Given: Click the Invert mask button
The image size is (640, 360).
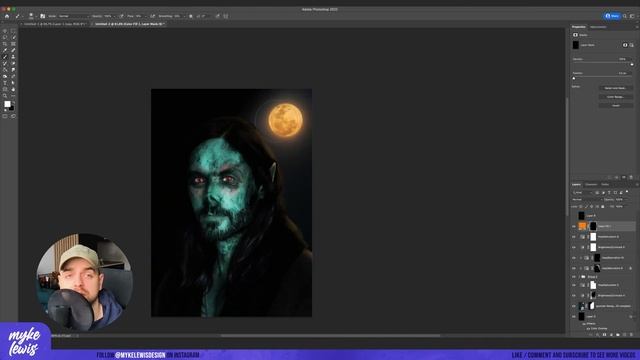Looking at the screenshot, I should [616, 106].
